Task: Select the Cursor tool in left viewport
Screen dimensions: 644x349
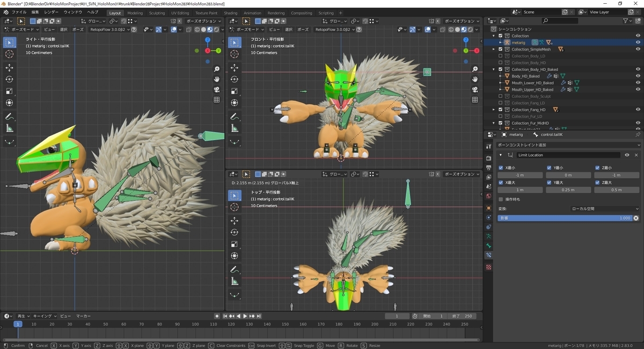Action: [x=10, y=54]
